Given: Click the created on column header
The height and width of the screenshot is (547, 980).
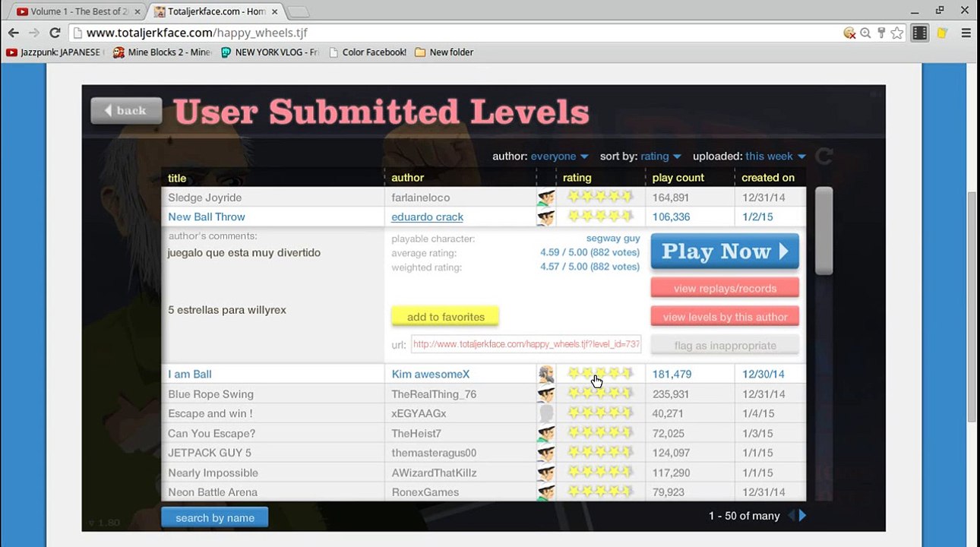Looking at the screenshot, I should pyautogui.click(x=768, y=178).
